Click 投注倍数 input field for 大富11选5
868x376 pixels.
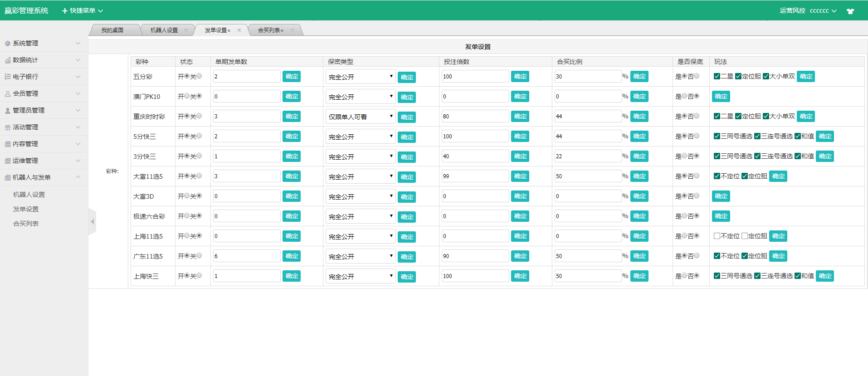point(475,176)
